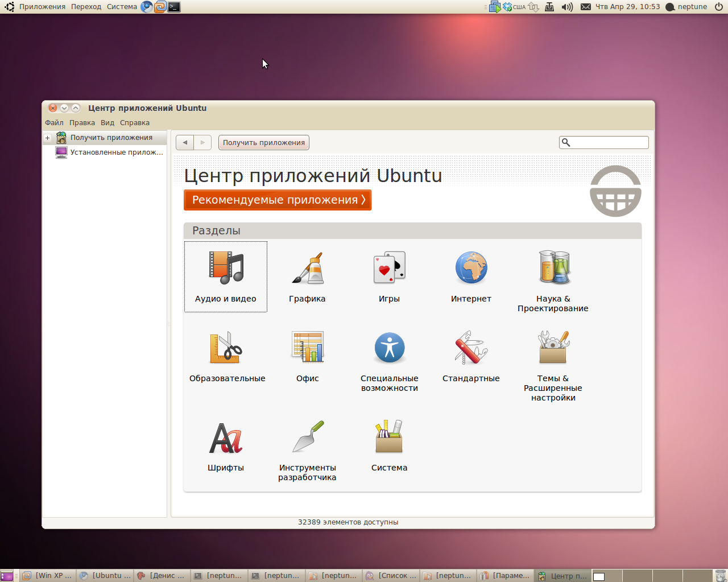The width and height of the screenshot is (728, 582).
Task: Open the Приложения menu in the top panel
Action: pyautogui.click(x=42, y=7)
